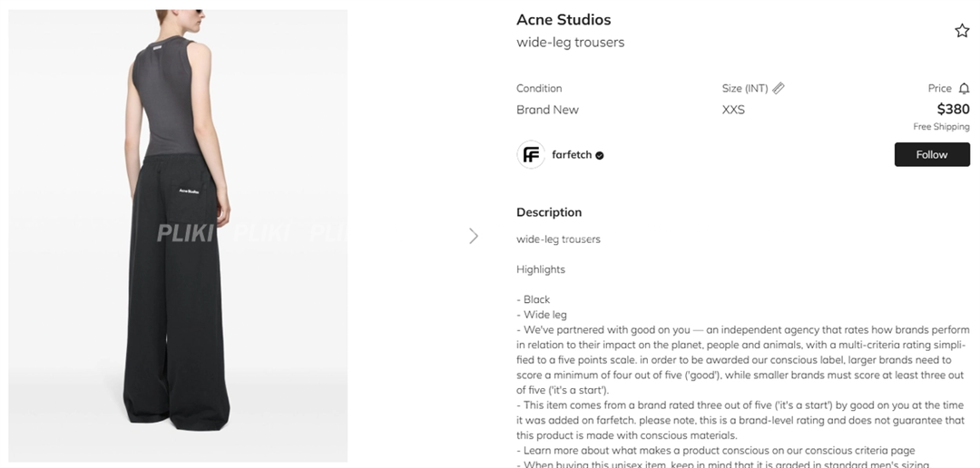The image size is (980, 468).
Task: Enlarge the trousers product photo
Action: [178, 236]
